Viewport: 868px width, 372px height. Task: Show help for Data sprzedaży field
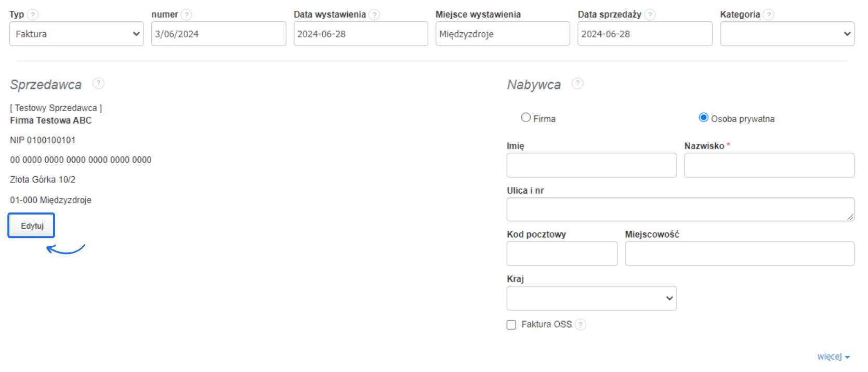pos(650,15)
